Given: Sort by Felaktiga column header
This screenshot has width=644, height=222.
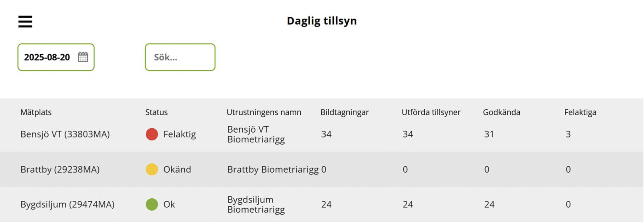Looking at the screenshot, I should coord(580,112).
